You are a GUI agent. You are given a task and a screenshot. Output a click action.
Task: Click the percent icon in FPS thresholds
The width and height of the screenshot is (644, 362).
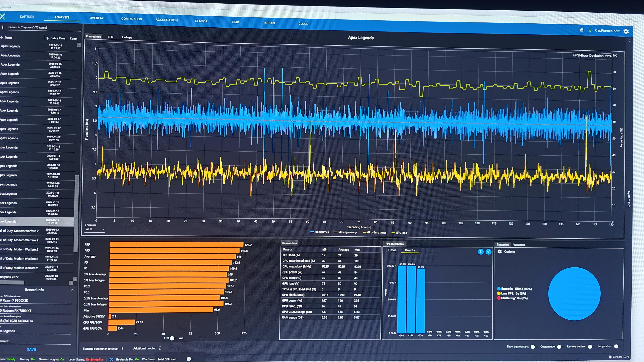[x=480, y=252]
